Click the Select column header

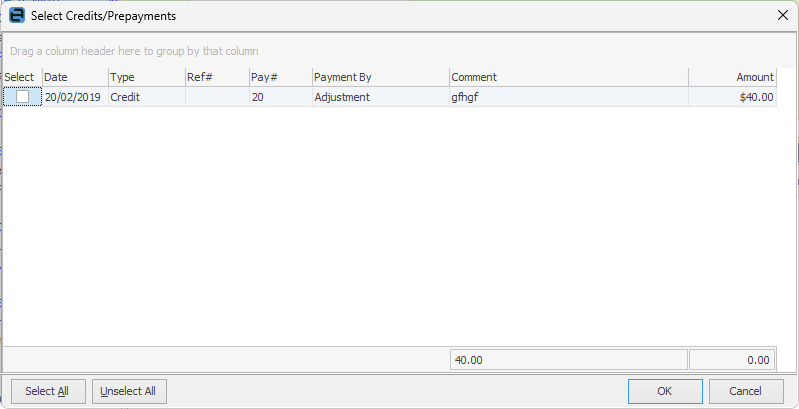click(x=22, y=77)
